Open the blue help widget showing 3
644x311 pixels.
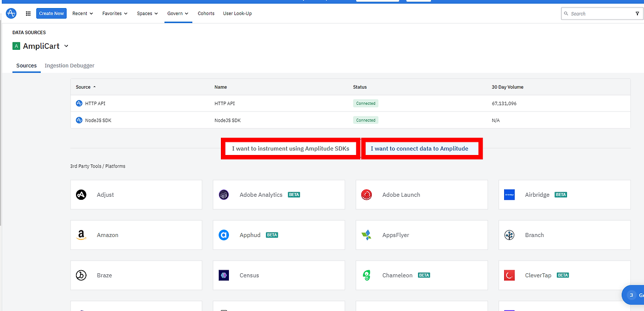[633, 295]
